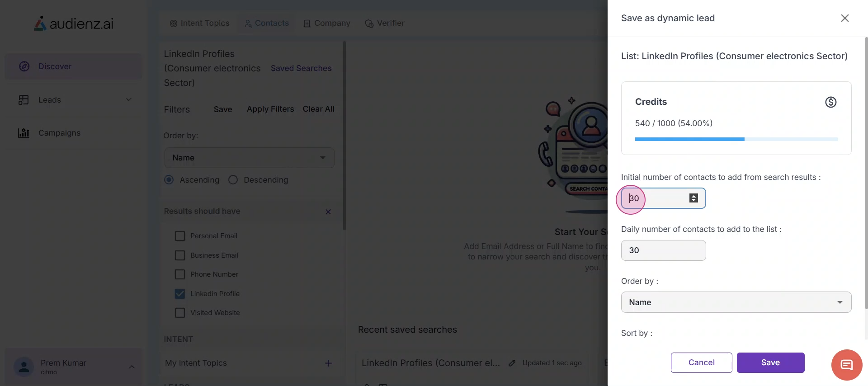Select the Ascending radio option
The width and height of the screenshot is (868, 386).
[x=169, y=180]
